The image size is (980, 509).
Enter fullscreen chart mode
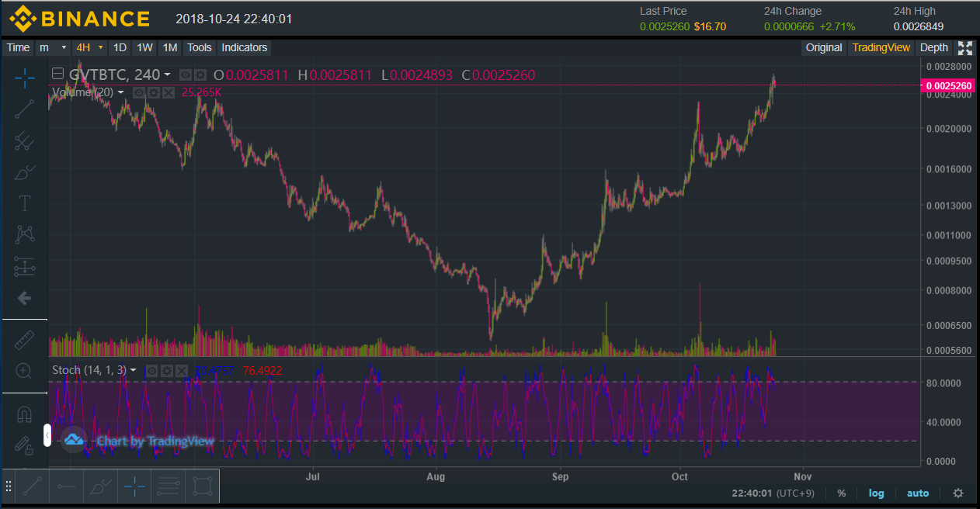click(x=965, y=48)
